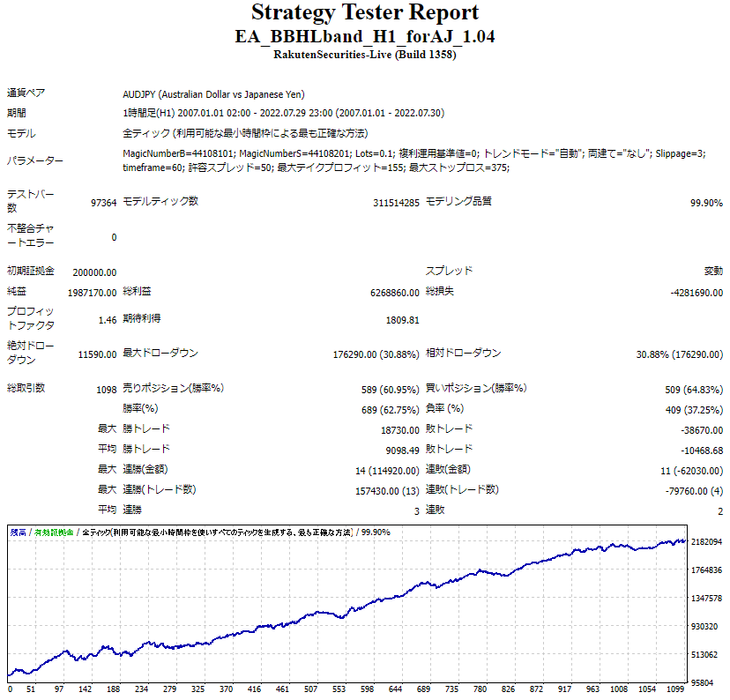Click the gross loss -4281690.00 value
The image size is (730, 700).
click(696, 294)
